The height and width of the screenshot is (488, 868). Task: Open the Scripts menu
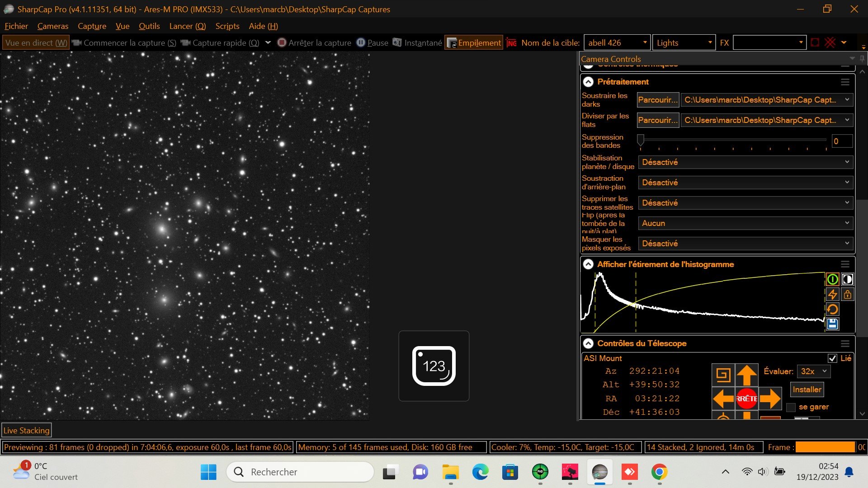227,26
